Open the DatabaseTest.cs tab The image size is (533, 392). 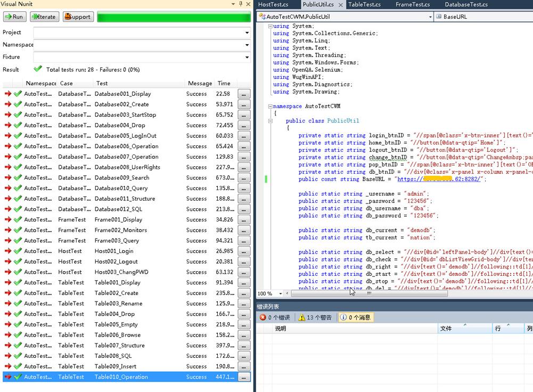click(466, 5)
